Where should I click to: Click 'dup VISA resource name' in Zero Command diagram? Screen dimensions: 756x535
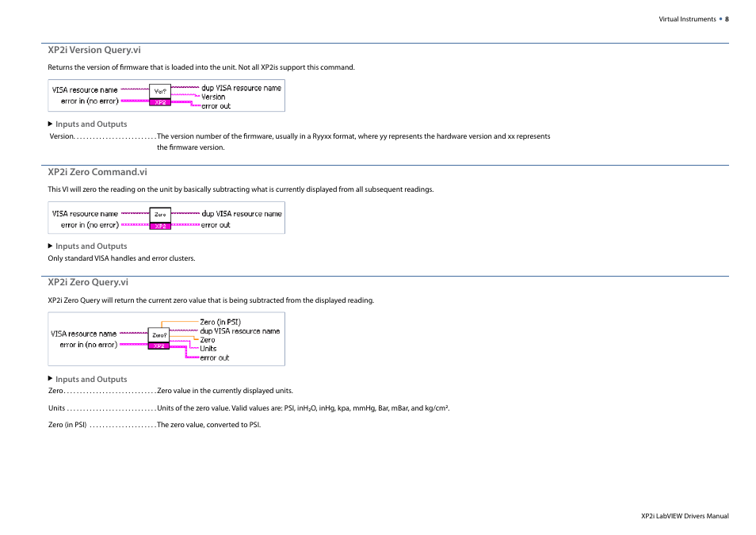(242, 214)
